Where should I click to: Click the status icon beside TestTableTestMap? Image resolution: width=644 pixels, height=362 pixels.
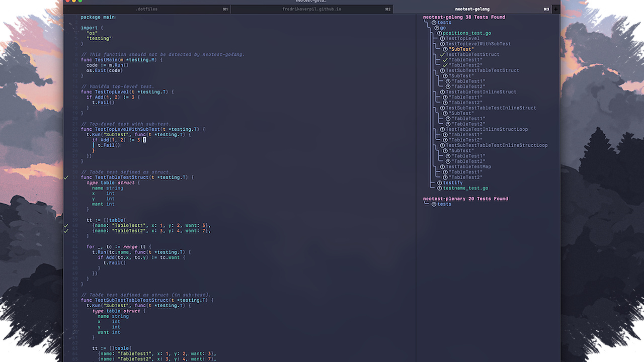coord(442,166)
